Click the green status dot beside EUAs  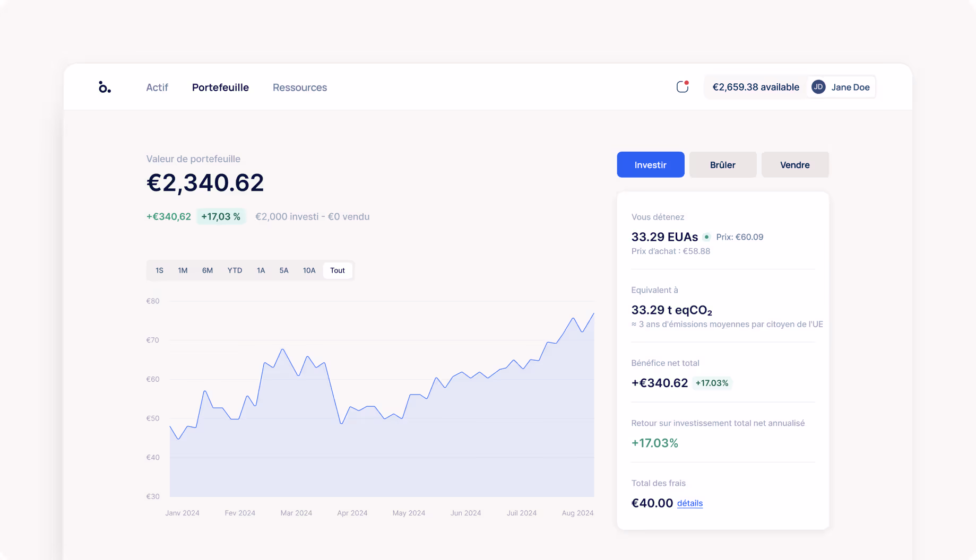pos(706,237)
